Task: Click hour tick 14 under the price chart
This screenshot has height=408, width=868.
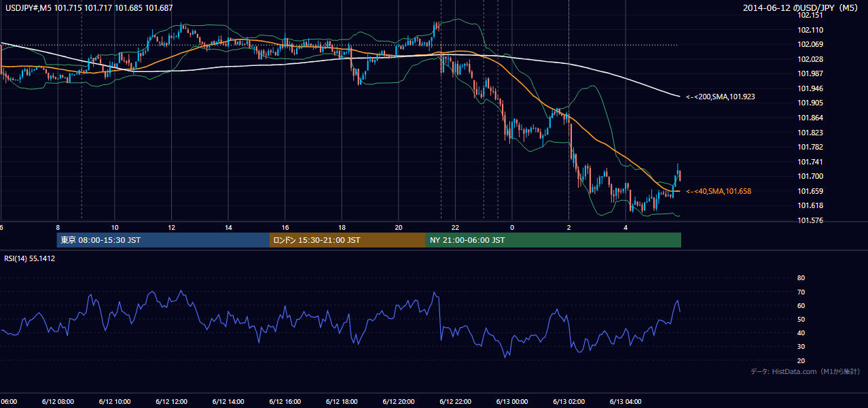Action: (228, 228)
